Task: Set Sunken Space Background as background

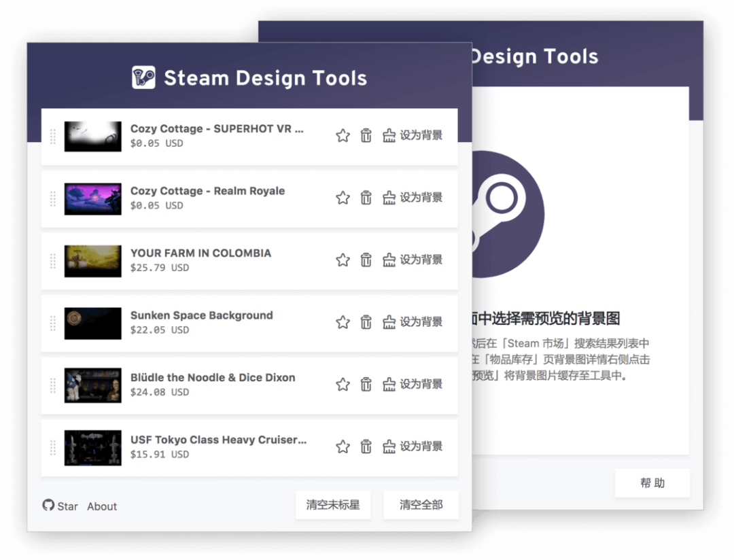Action: (x=413, y=322)
